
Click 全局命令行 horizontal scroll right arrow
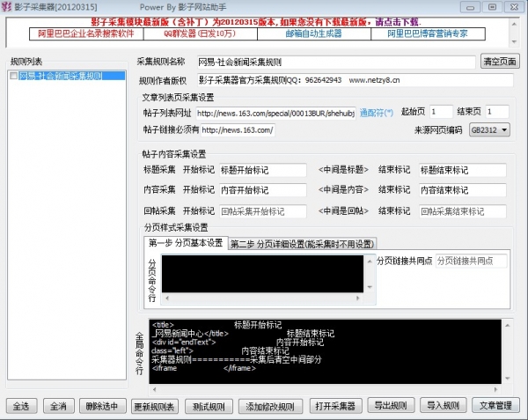pos(495,390)
